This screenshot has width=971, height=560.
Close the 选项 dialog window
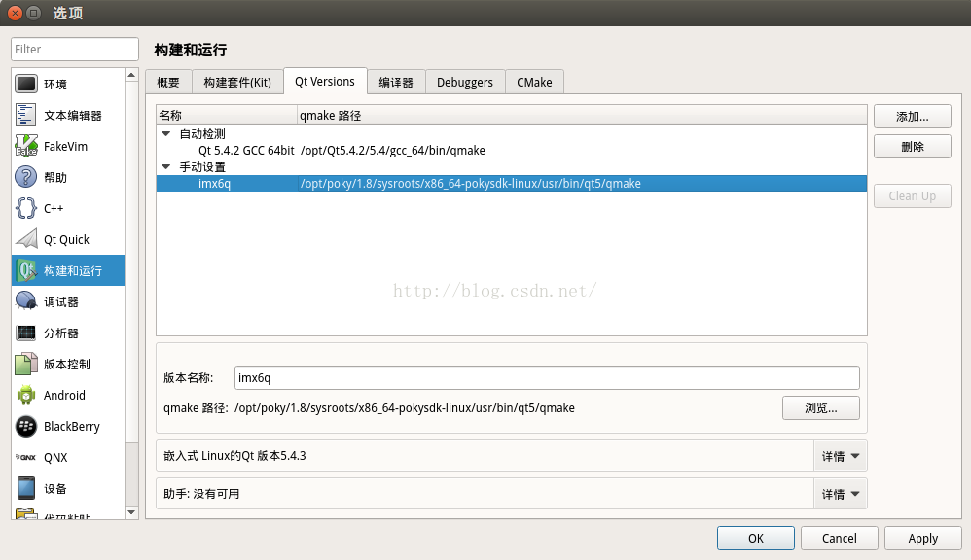15,13
